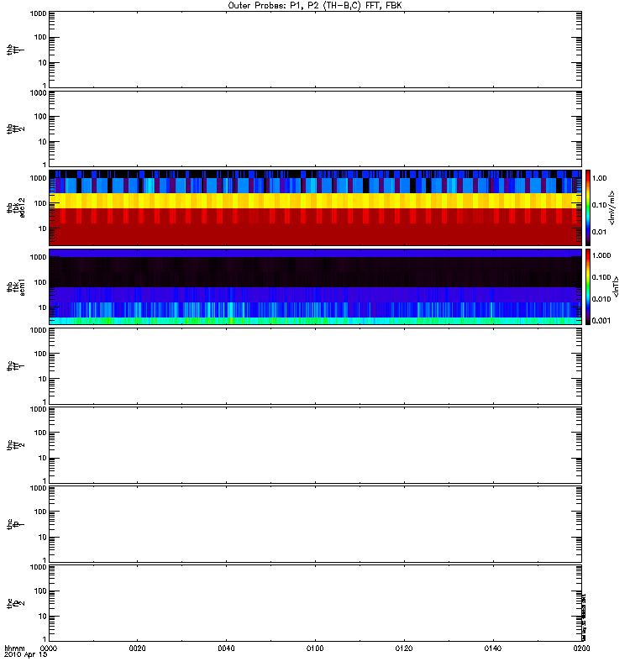Click the '0120' time axis label

(404, 648)
